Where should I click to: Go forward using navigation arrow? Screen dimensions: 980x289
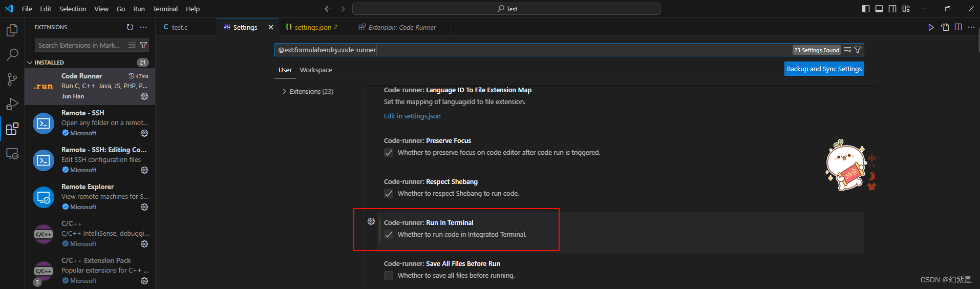coord(342,9)
